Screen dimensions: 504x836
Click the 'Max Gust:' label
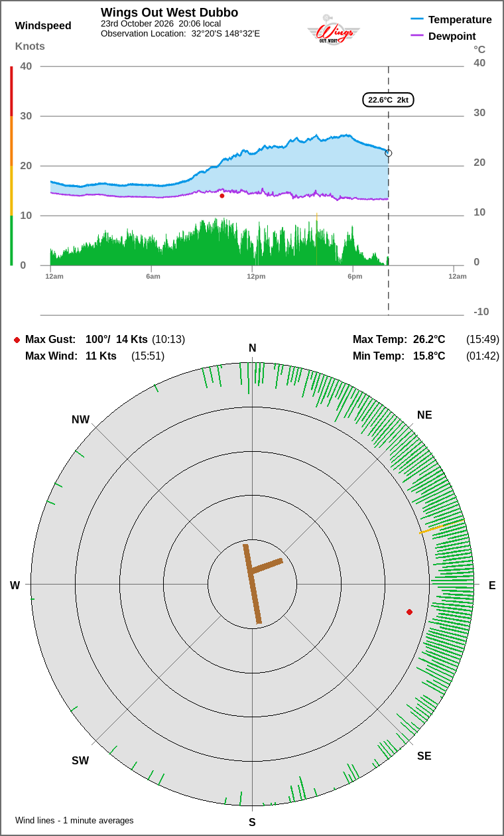pos(50,340)
